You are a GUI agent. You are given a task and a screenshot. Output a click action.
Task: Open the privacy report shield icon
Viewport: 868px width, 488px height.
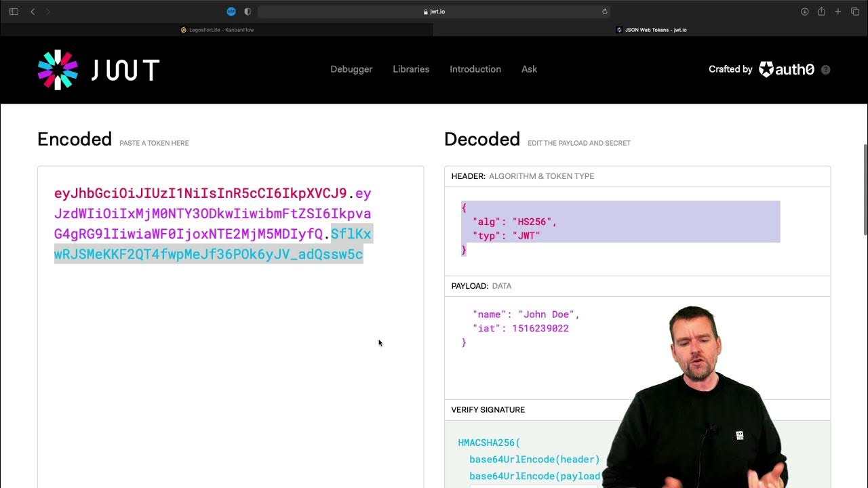point(248,12)
